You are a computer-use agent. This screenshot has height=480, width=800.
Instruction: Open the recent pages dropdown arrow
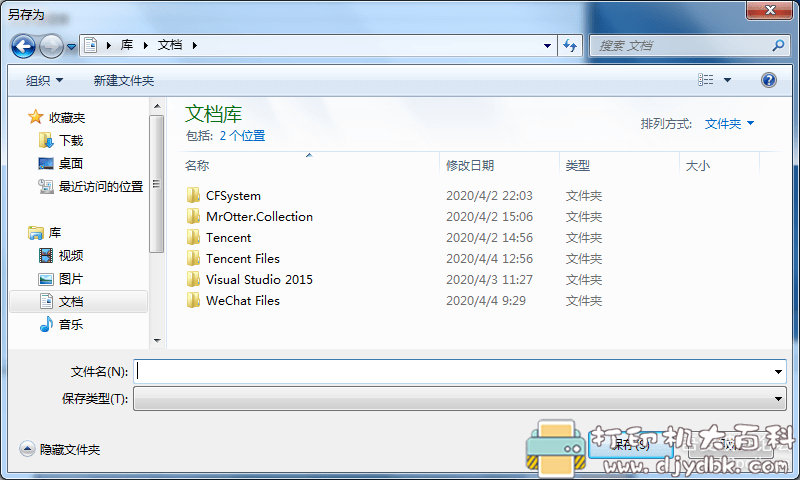coord(71,47)
